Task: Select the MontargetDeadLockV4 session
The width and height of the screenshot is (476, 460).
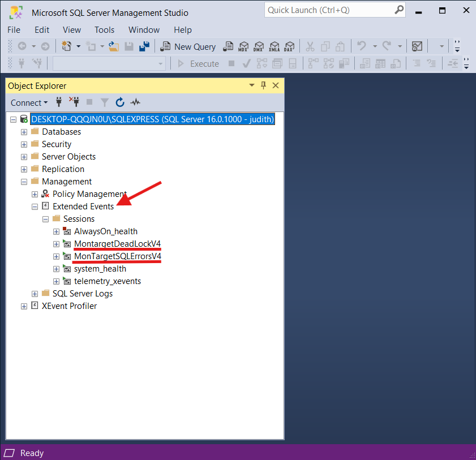Action: (117, 244)
